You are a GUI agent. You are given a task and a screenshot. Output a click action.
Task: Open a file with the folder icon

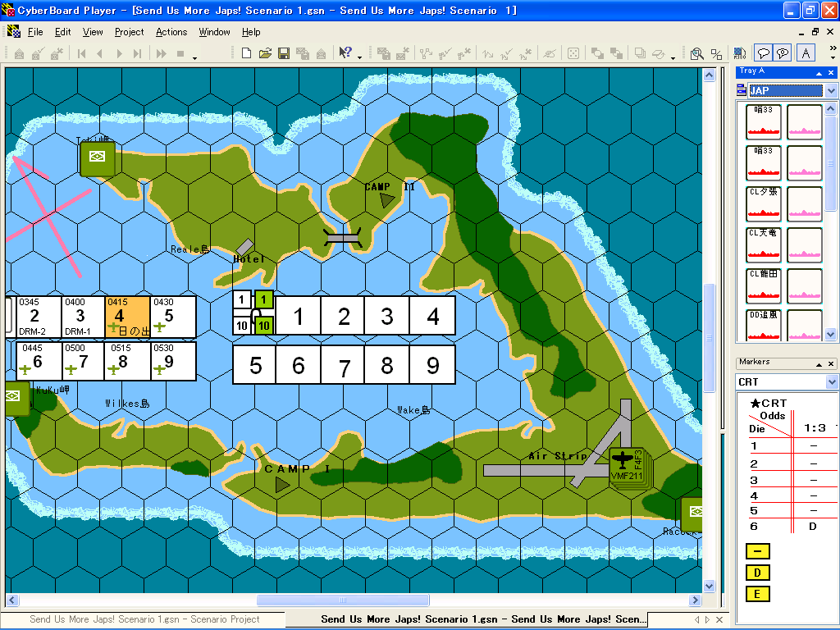point(265,53)
